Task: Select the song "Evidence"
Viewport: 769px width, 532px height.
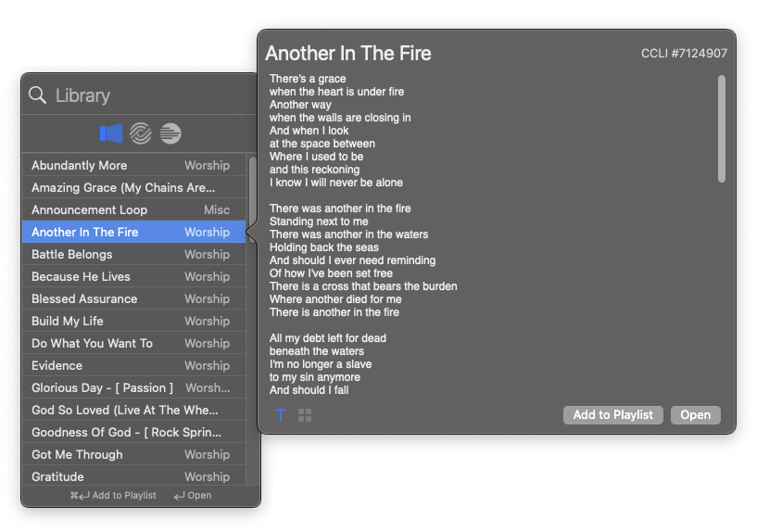Action: (x=133, y=365)
